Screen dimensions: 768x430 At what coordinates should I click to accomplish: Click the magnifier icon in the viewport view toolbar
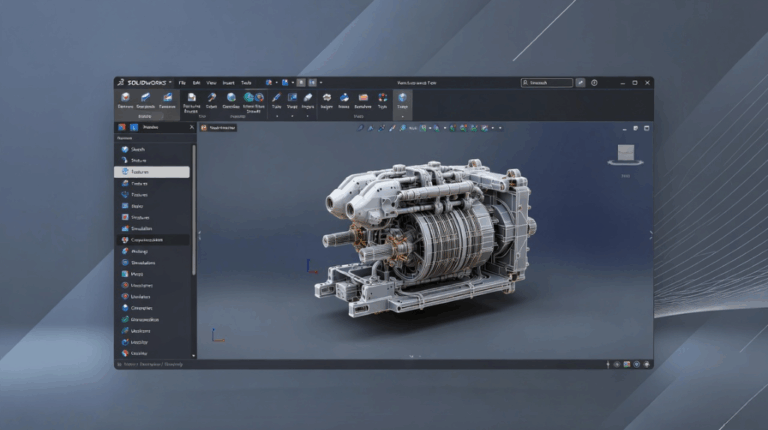403,128
